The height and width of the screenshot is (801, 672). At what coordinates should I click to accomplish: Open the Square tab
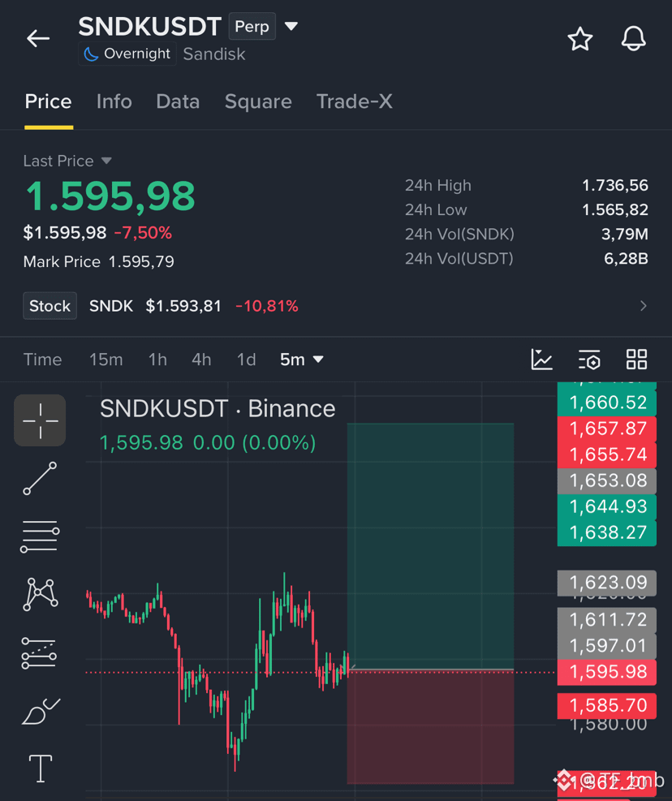258,101
